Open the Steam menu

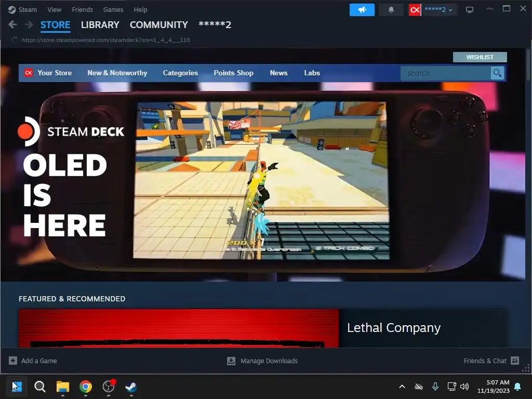pos(28,9)
